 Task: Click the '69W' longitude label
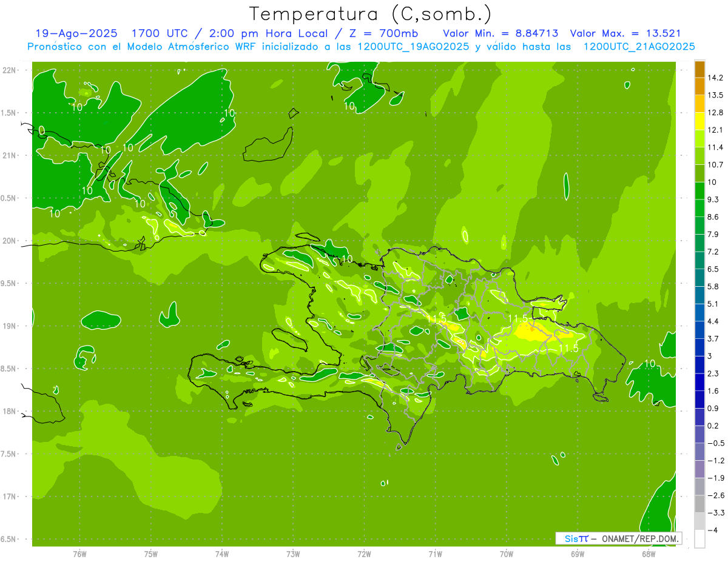click(x=578, y=554)
